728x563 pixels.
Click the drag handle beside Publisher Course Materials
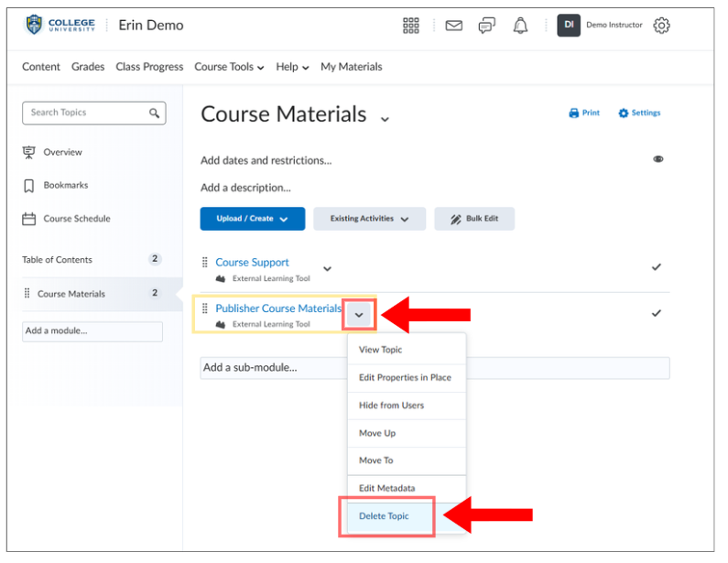click(205, 309)
